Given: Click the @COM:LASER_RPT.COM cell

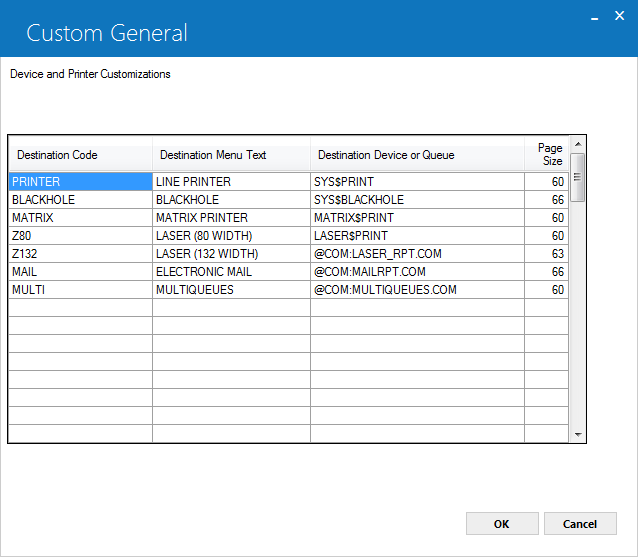Looking at the screenshot, I should pos(417,253).
